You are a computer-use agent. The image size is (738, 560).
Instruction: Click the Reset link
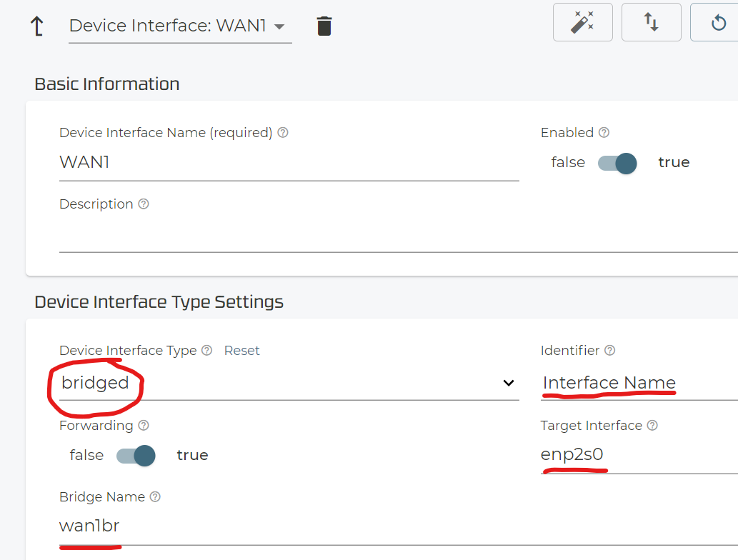(x=241, y=351)
